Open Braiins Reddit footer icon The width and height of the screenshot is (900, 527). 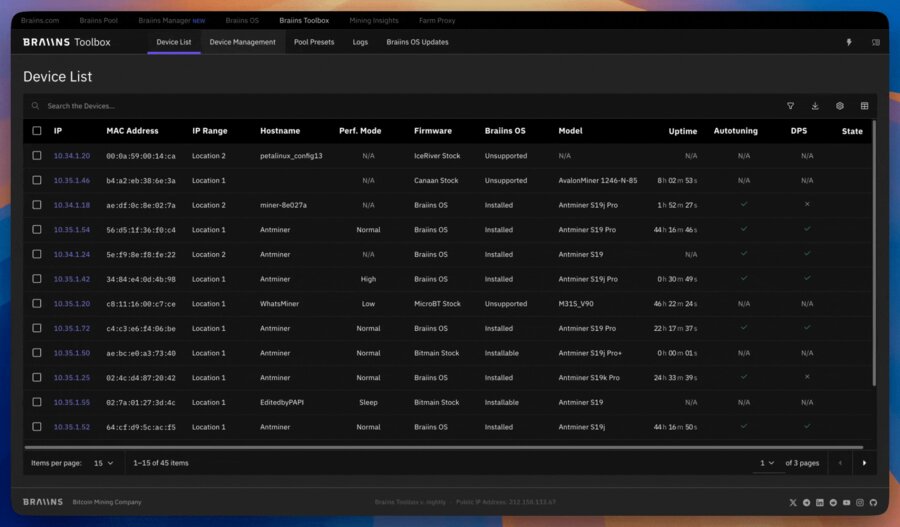[833, 502]
